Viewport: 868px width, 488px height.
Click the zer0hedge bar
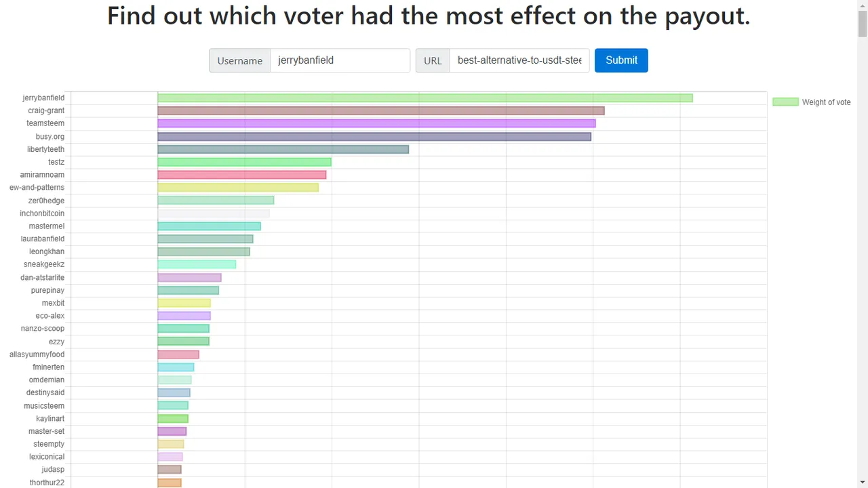tap(216, 201)
